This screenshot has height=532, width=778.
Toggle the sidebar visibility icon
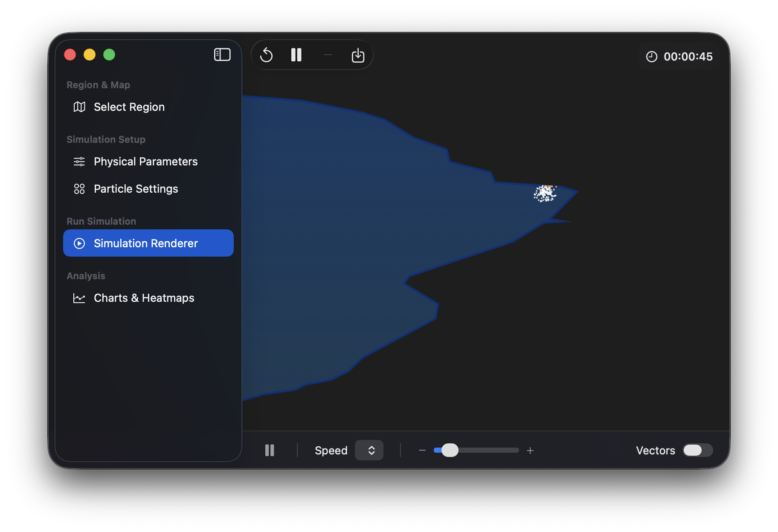click(x=222, y=55)
